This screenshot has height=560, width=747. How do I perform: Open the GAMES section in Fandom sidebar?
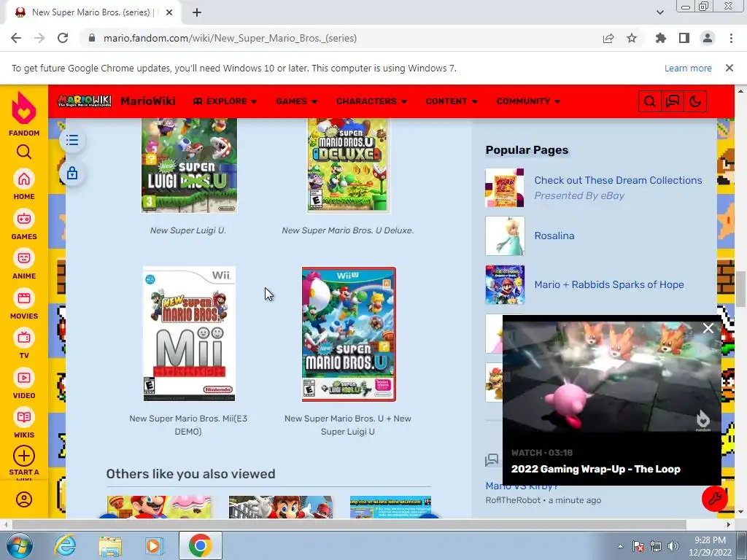point(24,225)
